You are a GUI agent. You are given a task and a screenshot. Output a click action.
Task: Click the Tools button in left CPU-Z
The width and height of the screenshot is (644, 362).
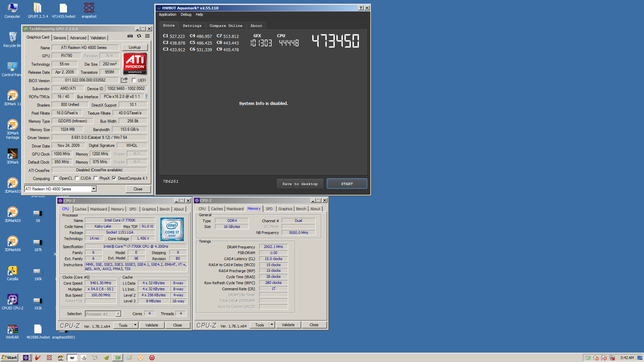tap(123, 325)
